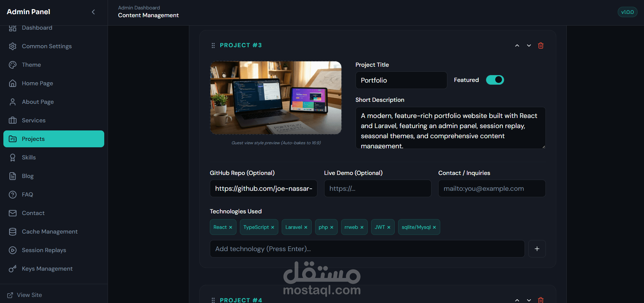This screenshot has height=303, width=644.
Task: Remove the php technology tag
Action: [332, 228]
